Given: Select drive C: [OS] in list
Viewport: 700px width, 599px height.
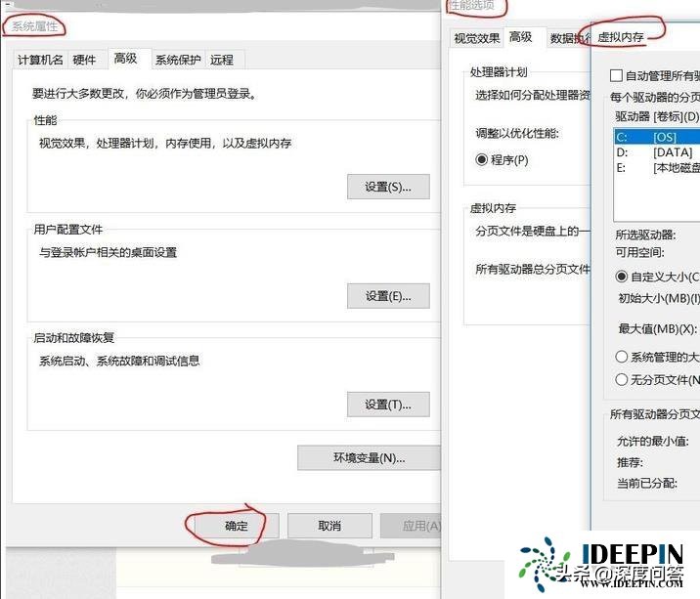Looking at the screenshot, I should [x=657, y=137].
